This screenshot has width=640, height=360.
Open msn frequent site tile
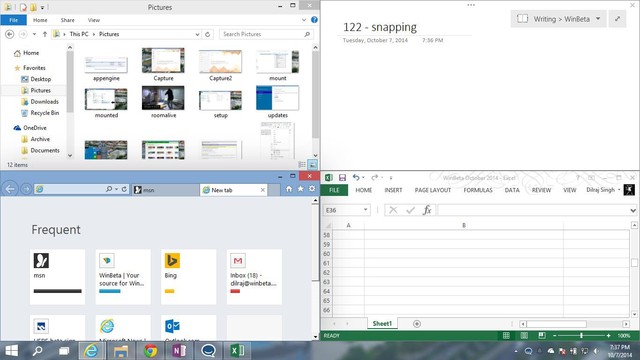click(58, 277)
